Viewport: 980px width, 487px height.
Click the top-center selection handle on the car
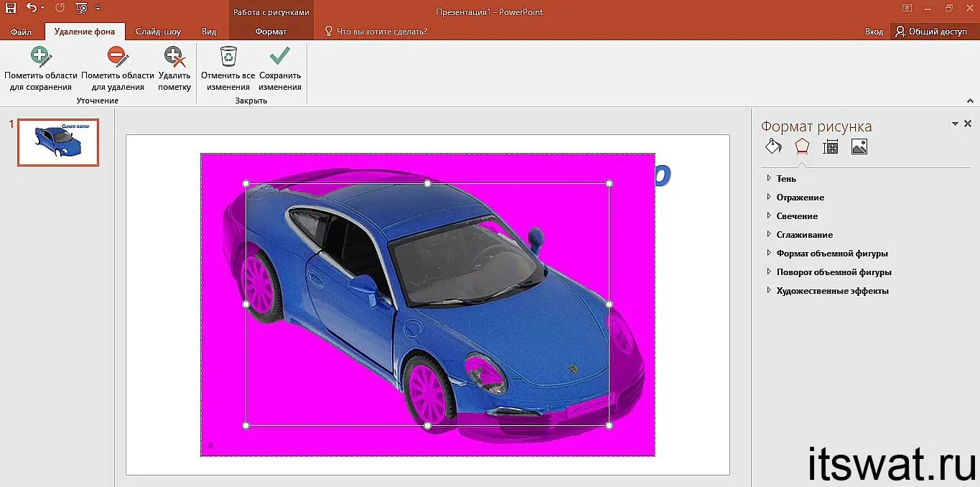[428, 183]
